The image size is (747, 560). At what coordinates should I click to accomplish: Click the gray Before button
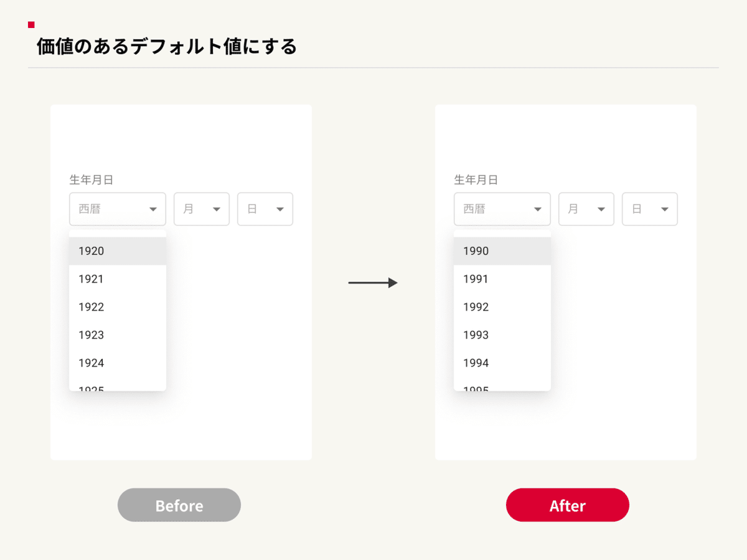pos(179,505)
